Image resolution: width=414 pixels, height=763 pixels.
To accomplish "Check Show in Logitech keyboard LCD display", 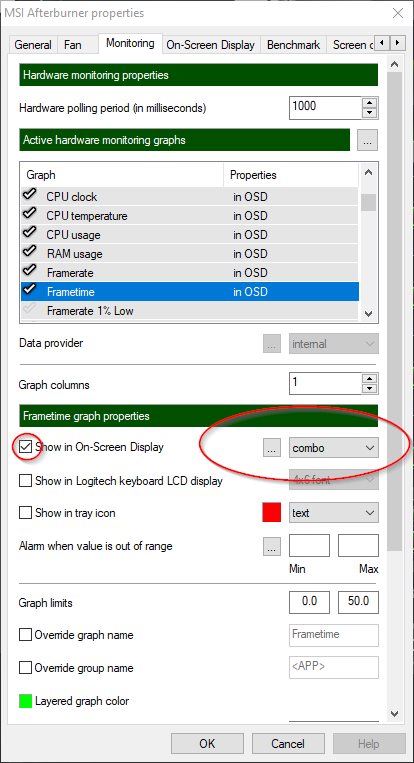I will [25, 481].
